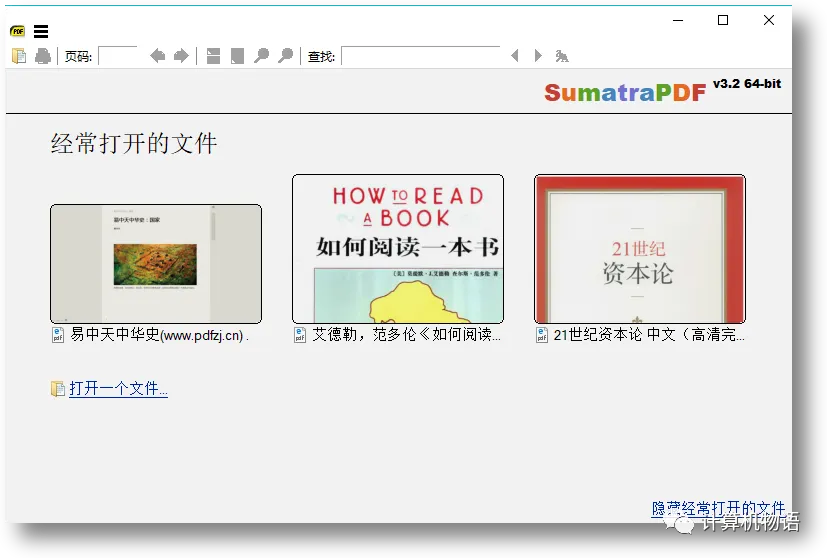Maximize the SumatraPDF window
This screenshot has width=827, height=558.
tap(723, 21)
